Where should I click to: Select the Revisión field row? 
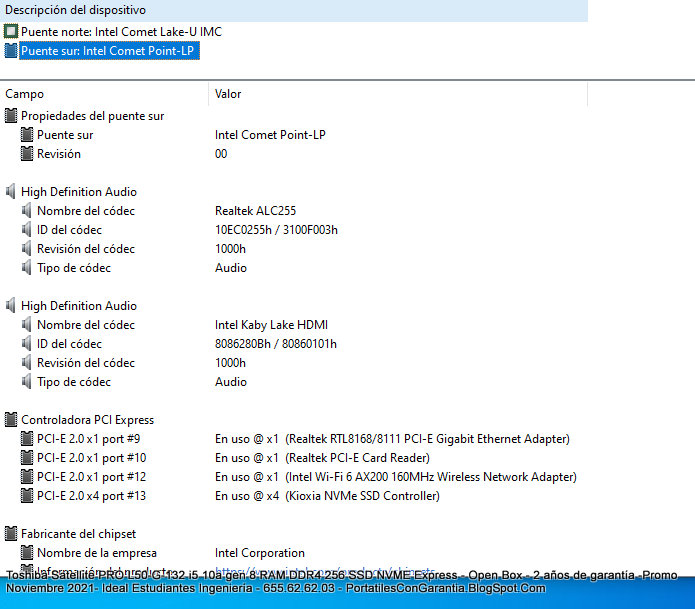[x=59, y=154]
